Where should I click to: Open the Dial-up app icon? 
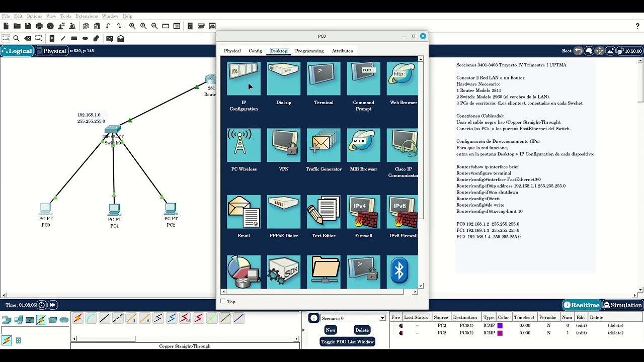coord(284,78)
